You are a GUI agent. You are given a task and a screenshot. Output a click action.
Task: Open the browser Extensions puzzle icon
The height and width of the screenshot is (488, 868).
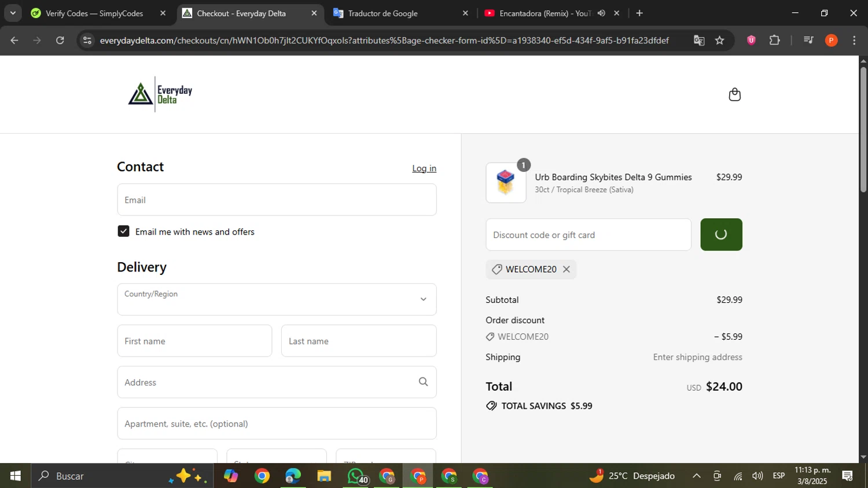click(774, 40)
